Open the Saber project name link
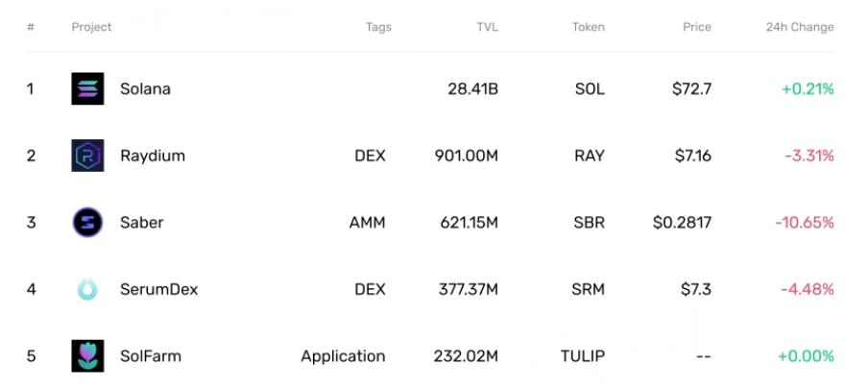 141,223
